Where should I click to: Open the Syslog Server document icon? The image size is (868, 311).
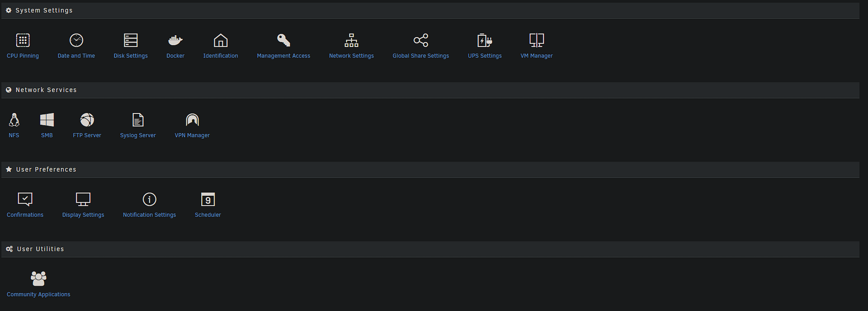tap(138, 120)
